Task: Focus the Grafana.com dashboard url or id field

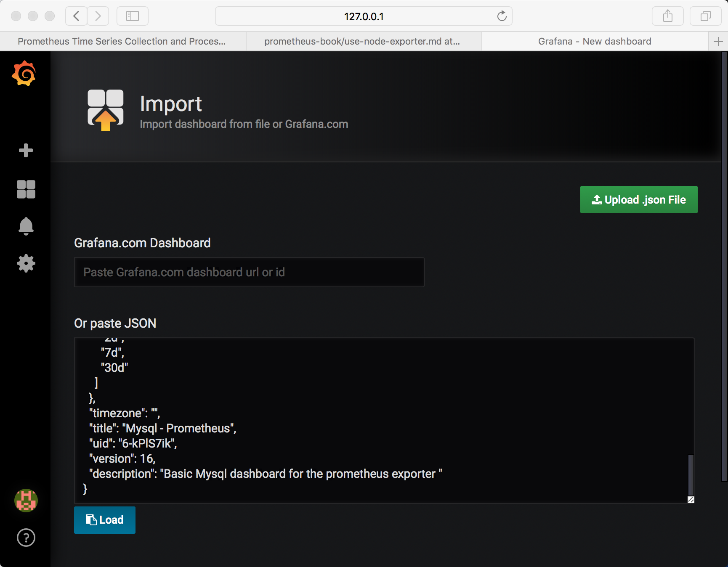Action: (250, 272)
